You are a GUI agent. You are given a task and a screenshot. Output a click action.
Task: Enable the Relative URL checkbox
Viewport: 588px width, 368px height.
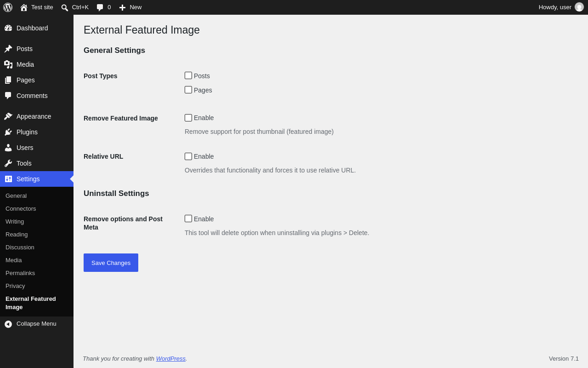point(188,156)
